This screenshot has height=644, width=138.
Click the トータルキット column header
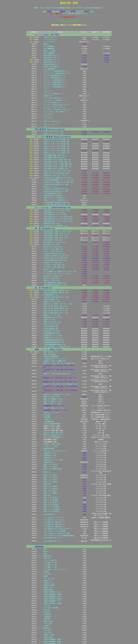[x=84, y=32]
